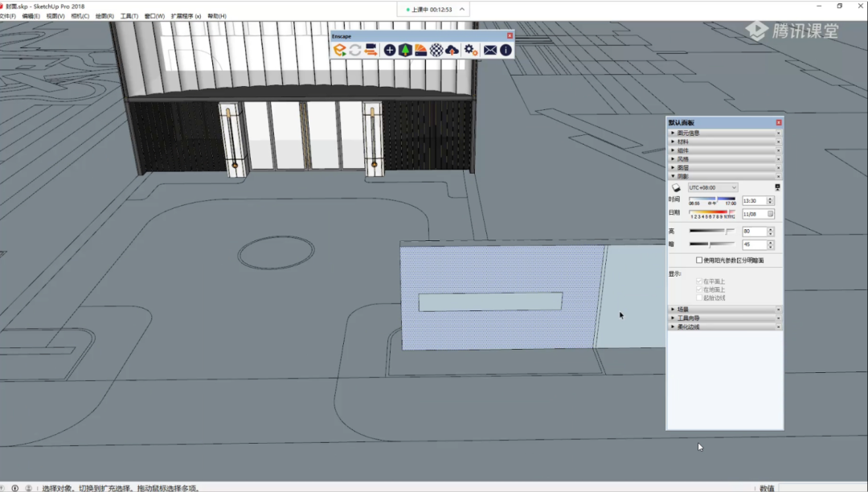Click the credits person icon in status bar
868x492 pixels.
(x=28, y=488)
